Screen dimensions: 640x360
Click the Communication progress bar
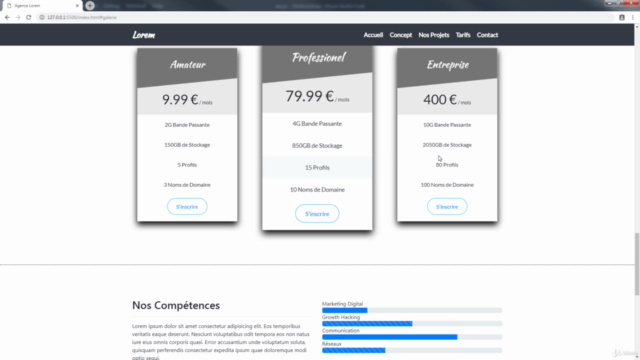412,337
